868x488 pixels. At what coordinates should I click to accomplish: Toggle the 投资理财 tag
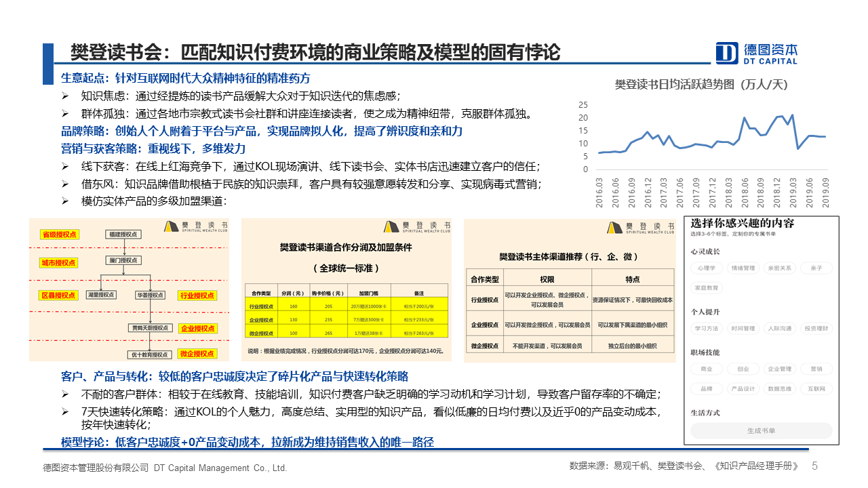[816, 329]
